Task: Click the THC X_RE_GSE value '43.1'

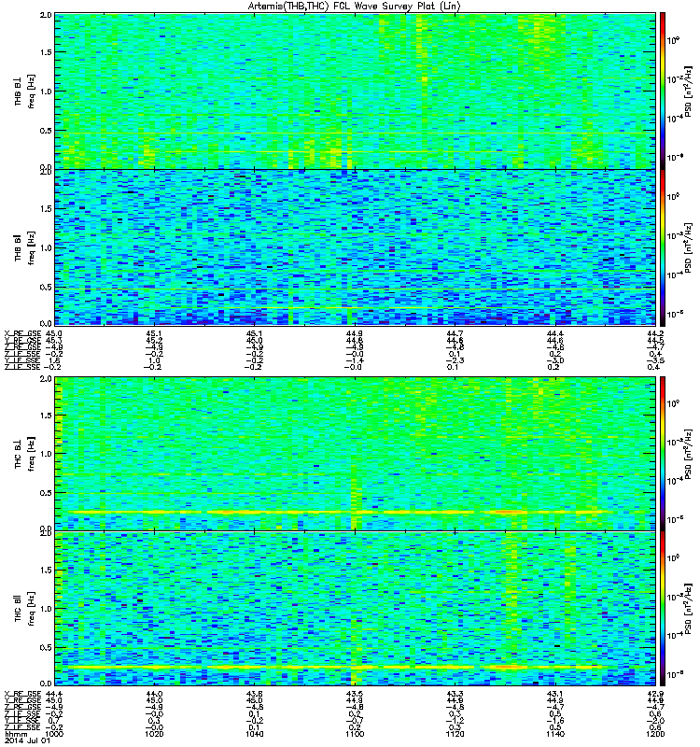Action: click(555, 693)
